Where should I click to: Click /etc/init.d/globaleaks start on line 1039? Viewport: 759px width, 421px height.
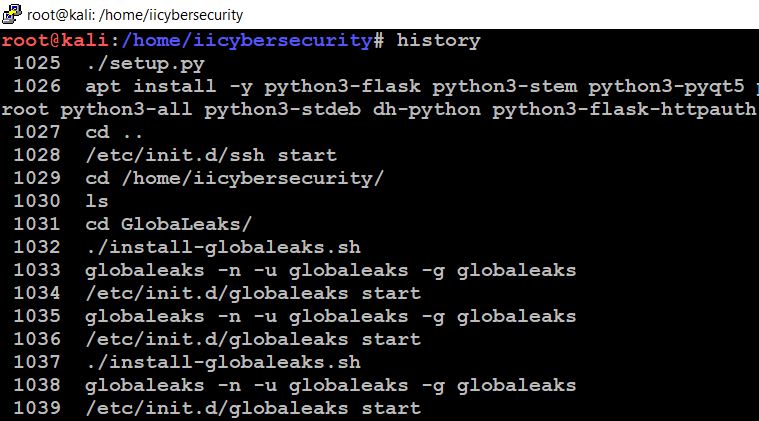click(x=253, y=408)
